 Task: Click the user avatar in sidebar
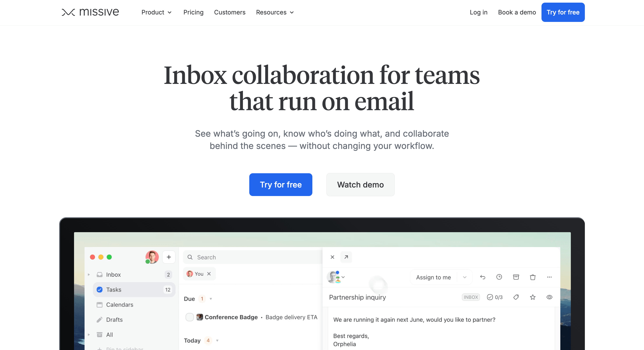coord(152,257)
